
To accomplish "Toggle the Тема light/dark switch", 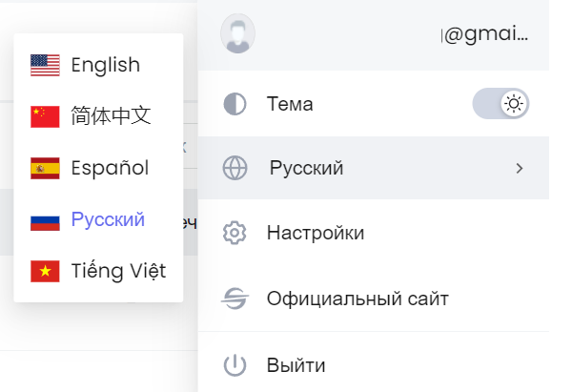I will (x=500, y=103).
